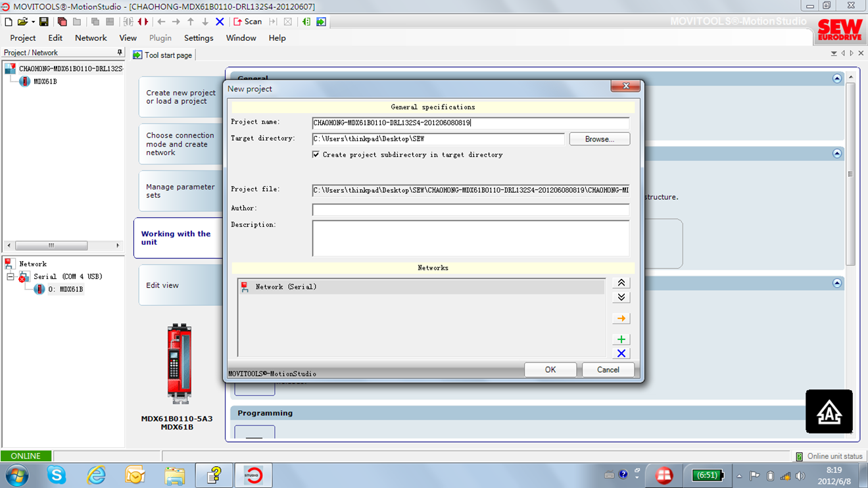The height and width of the screenshot is (488, 868).
Task: Click the save floppy disk toolbar icon
Action: 44,22
